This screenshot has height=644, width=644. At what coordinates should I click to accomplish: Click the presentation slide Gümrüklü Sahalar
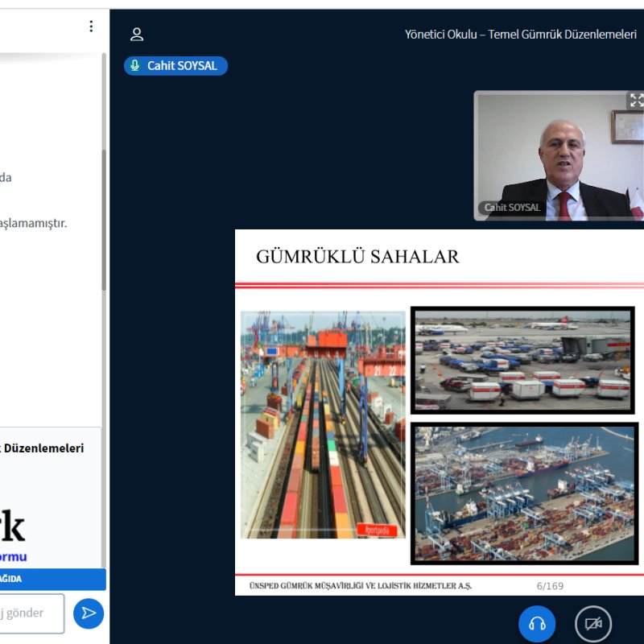coord(440,412)
